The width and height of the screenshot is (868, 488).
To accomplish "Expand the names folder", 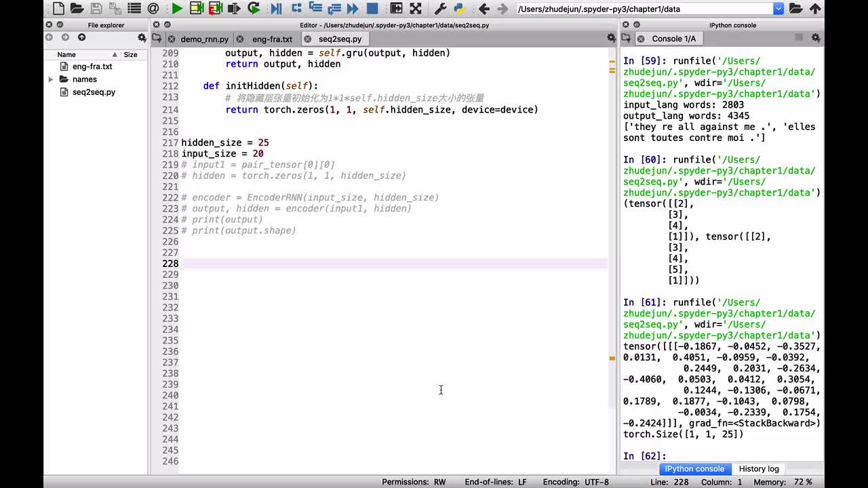I will coord(51,79).
